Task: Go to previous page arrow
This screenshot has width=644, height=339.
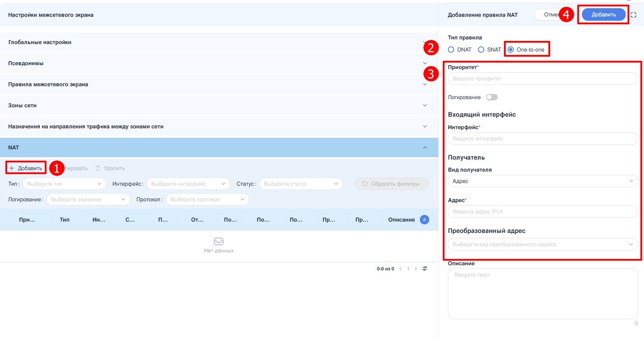Action: pyautogui.click(x=400, y=268)
